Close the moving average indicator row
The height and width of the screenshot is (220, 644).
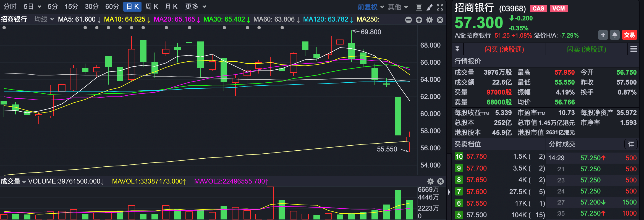click(x=440, y=20)
